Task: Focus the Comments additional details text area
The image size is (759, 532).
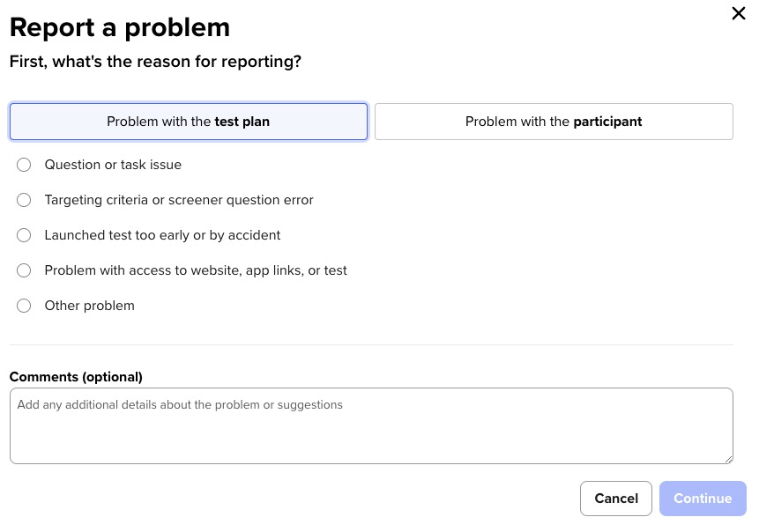Action: click(x=370, y=426)
